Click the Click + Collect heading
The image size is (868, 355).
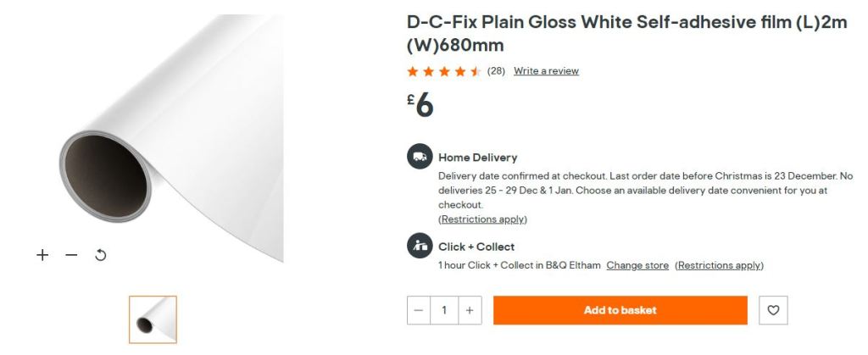tap(476, 247)
